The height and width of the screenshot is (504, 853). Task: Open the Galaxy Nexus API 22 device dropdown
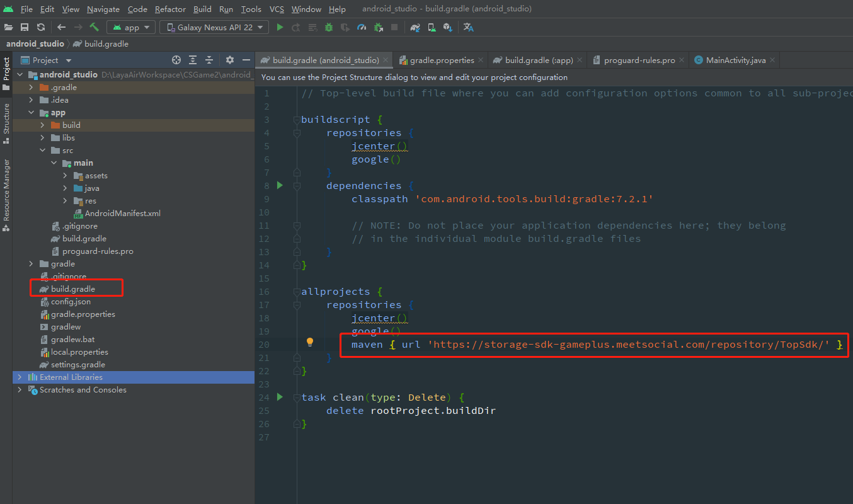coord(214,27)
